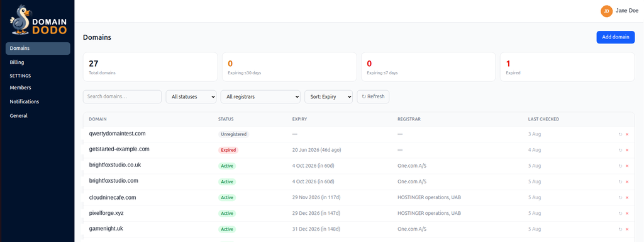Click last checked 3 Aug value
The height and width of the screenshot is (242, 644).
(535, 134)
